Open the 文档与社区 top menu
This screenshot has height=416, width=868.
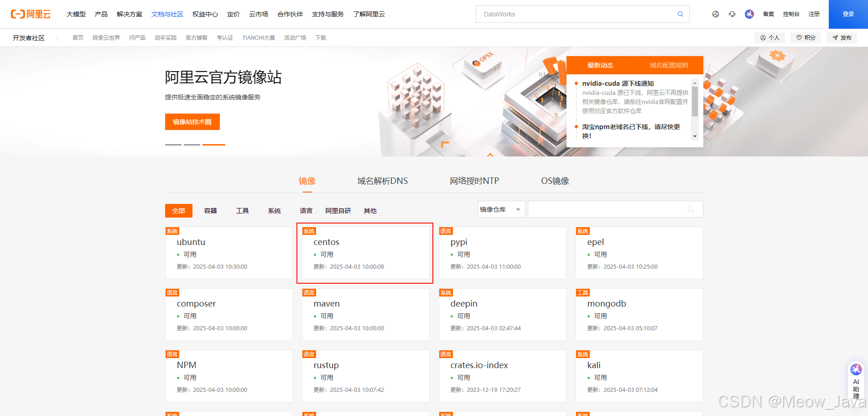(167, 14)
